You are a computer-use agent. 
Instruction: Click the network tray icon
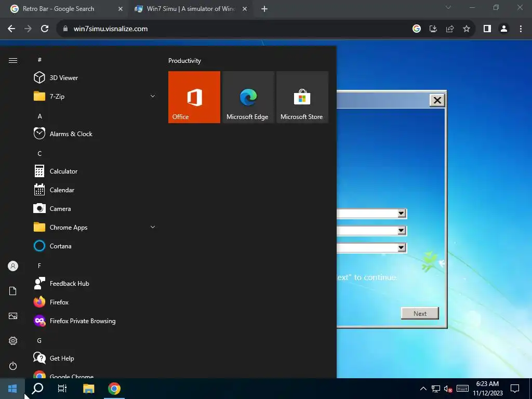(x=436, y=389)
